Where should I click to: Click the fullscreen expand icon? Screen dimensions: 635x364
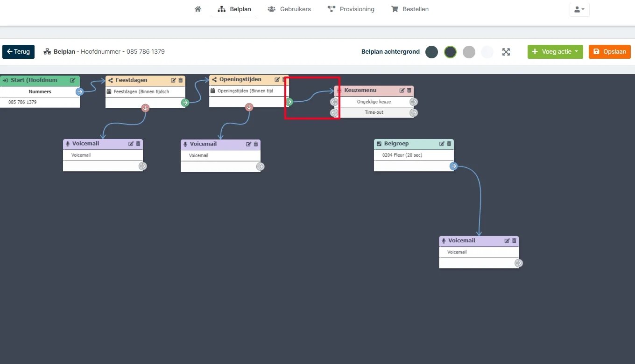click(x=506, y=52)
